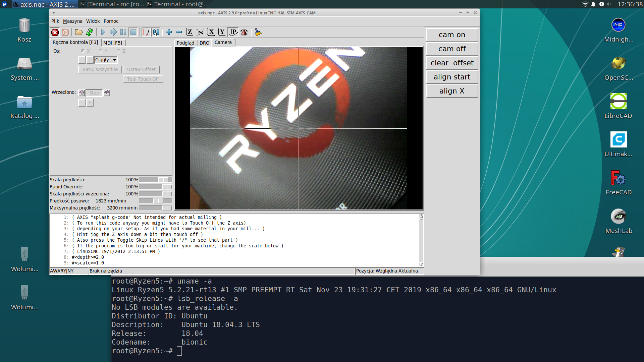Image resolution: width=644 pixels, height=362 pixels.
Task: Stop program execution icon
Action: [x=133, y=32]
